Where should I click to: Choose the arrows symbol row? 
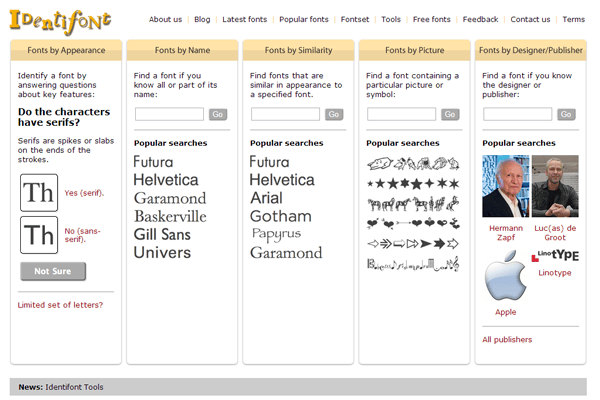point(413,243)
